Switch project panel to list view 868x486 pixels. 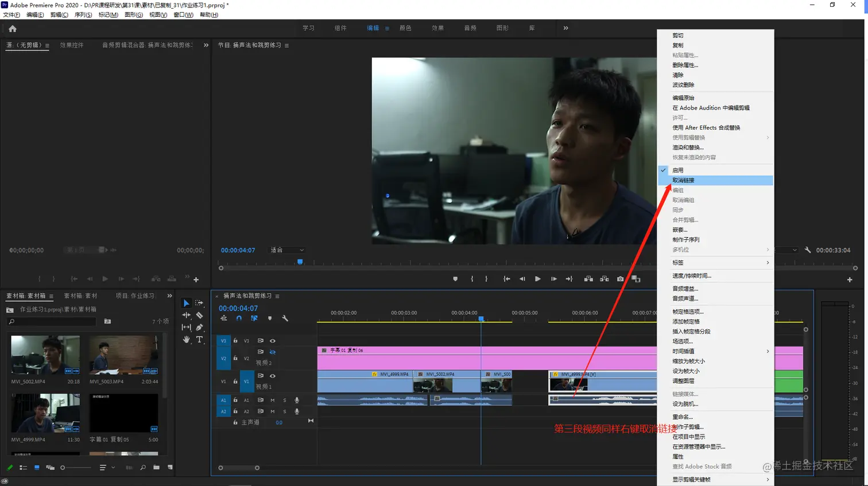click(24, 468)
